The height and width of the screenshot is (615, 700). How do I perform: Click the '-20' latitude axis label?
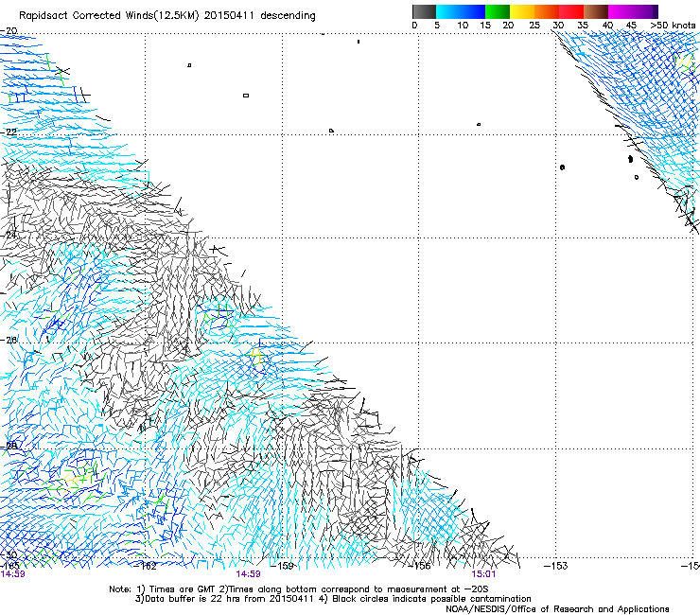(9, 31)
